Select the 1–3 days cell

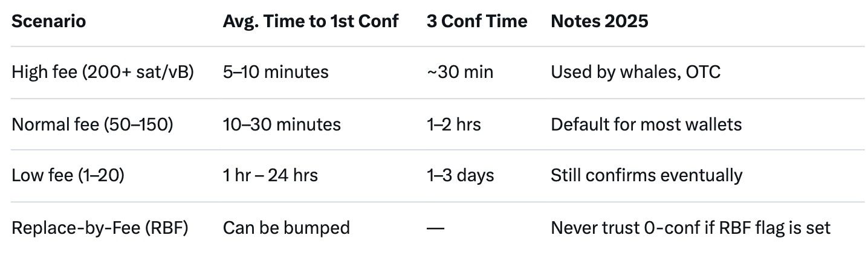coord(461,176)
